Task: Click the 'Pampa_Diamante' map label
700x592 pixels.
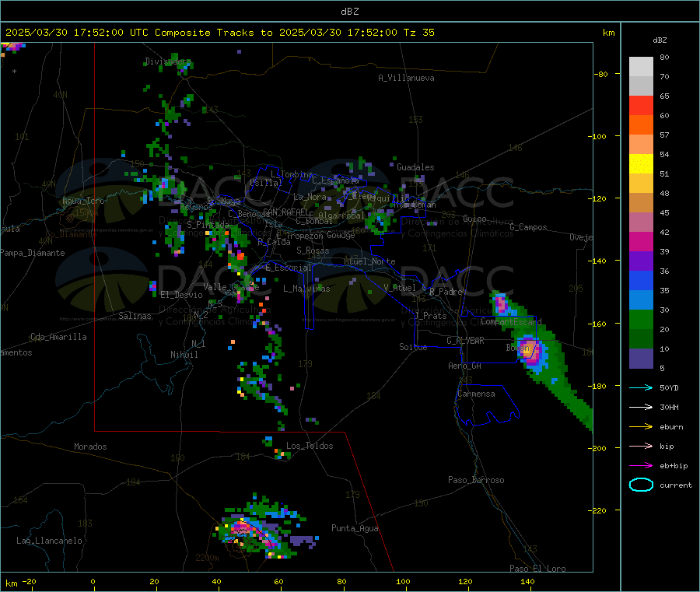Action: click(x=32, y=253)
